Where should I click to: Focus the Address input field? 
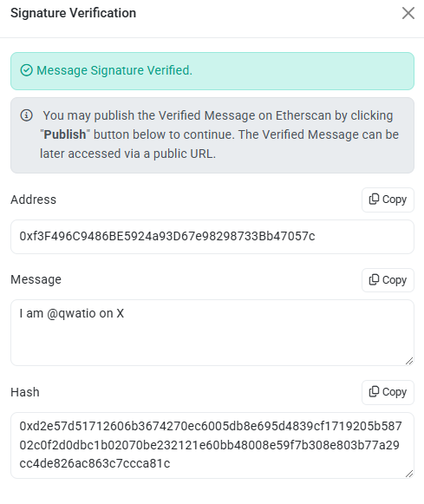212,237
